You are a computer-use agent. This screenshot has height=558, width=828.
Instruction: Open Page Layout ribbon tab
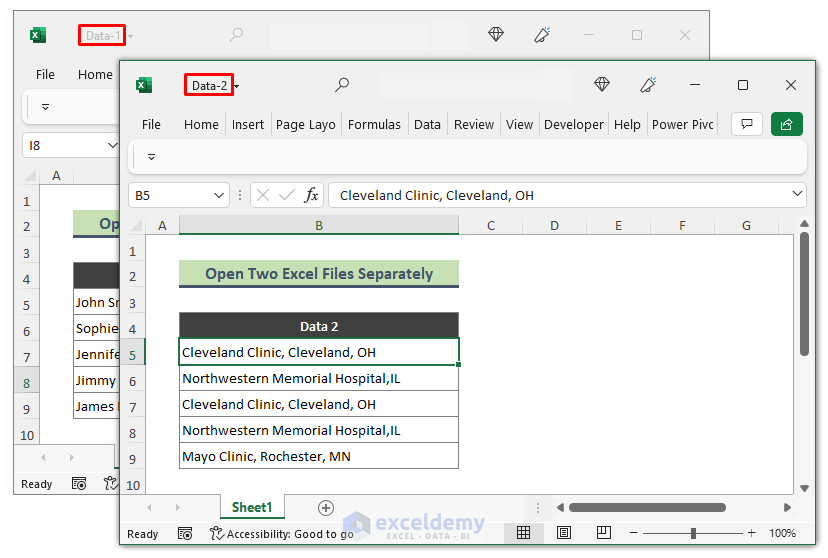[306, 125]
